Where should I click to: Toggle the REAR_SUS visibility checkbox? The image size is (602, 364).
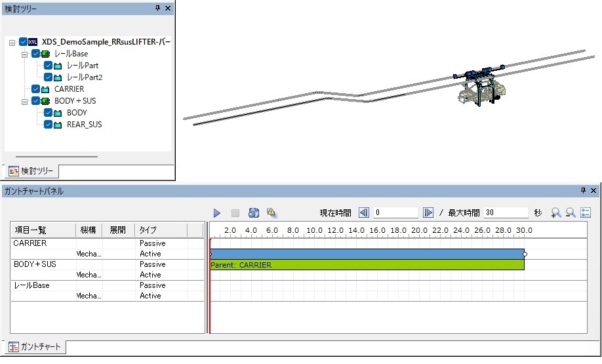(48, 125)
